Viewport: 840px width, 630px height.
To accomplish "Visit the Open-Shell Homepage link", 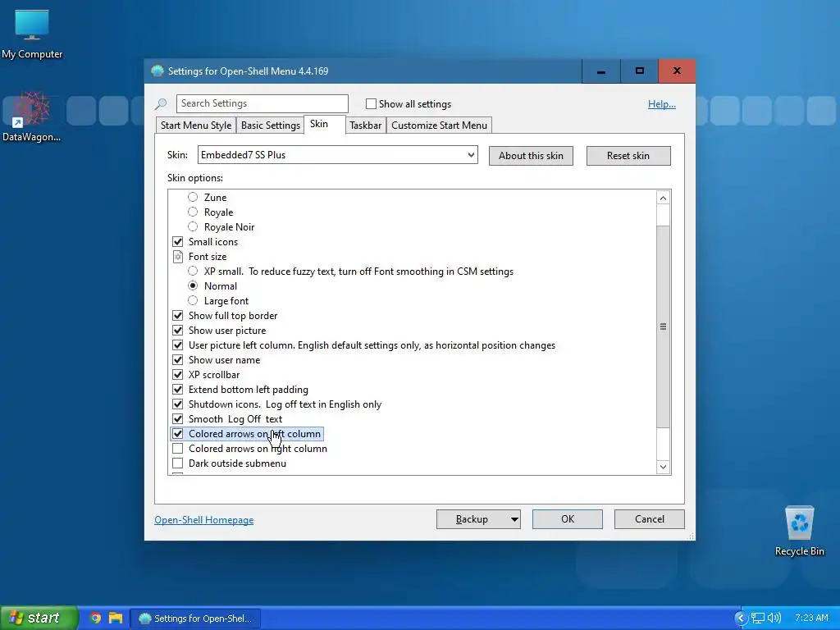I will 204,520.
